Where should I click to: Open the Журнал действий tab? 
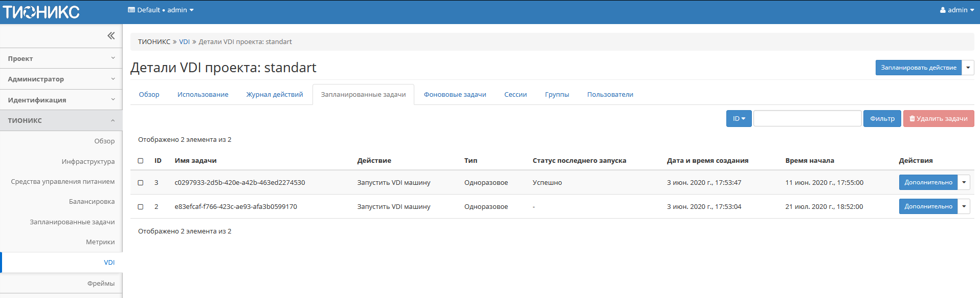tap(274, 95)
